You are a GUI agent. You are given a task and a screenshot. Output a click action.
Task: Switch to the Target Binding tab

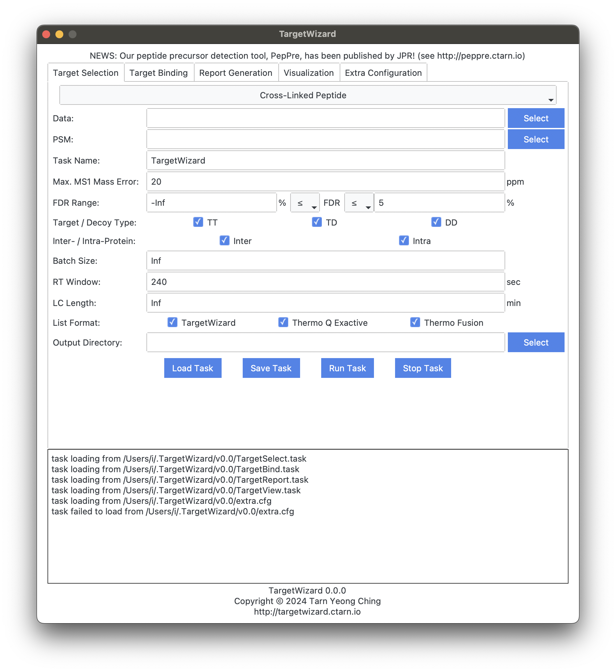[159, 73]
